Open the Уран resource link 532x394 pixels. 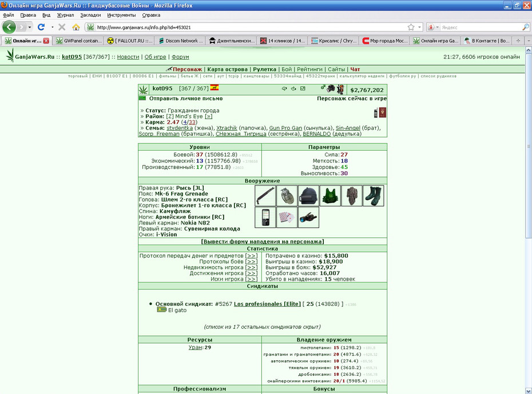pos(196,348)
